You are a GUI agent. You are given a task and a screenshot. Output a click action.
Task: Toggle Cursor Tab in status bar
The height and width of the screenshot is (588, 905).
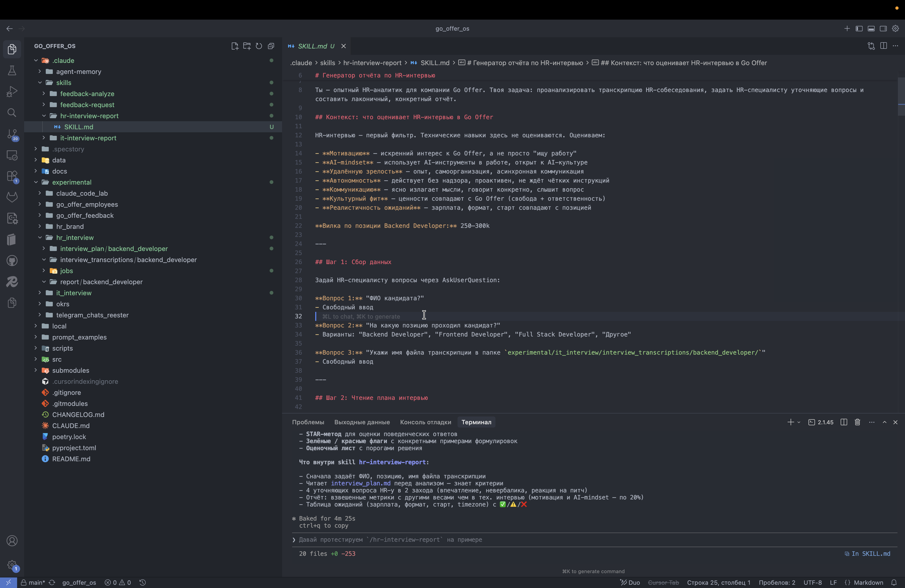(663, 582)
